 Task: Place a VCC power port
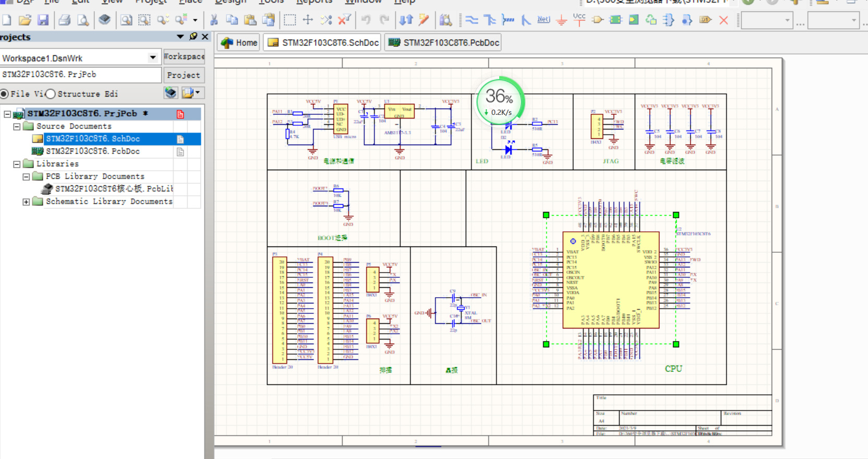tap(580, 20)
